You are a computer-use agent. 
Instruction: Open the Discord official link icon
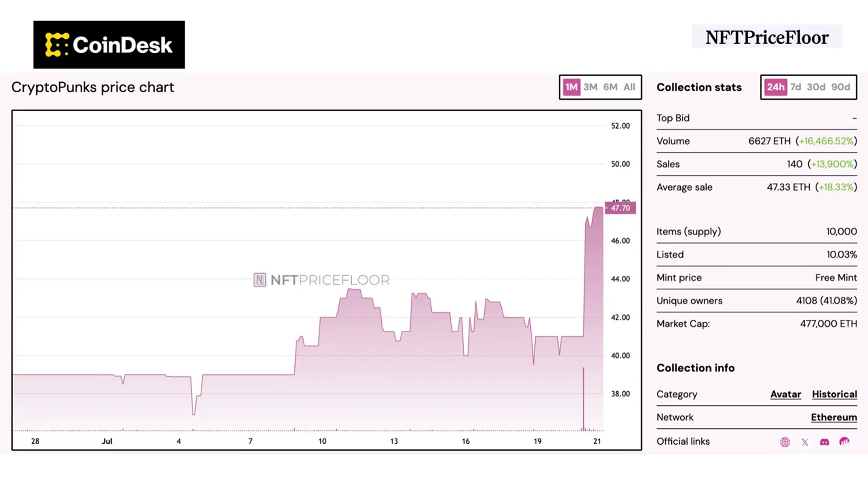pyautogui.click(x=825, y=442)
